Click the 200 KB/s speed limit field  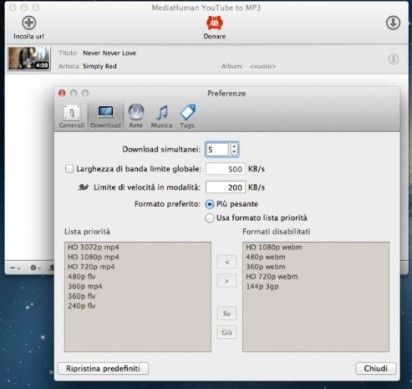coord(226,187)
